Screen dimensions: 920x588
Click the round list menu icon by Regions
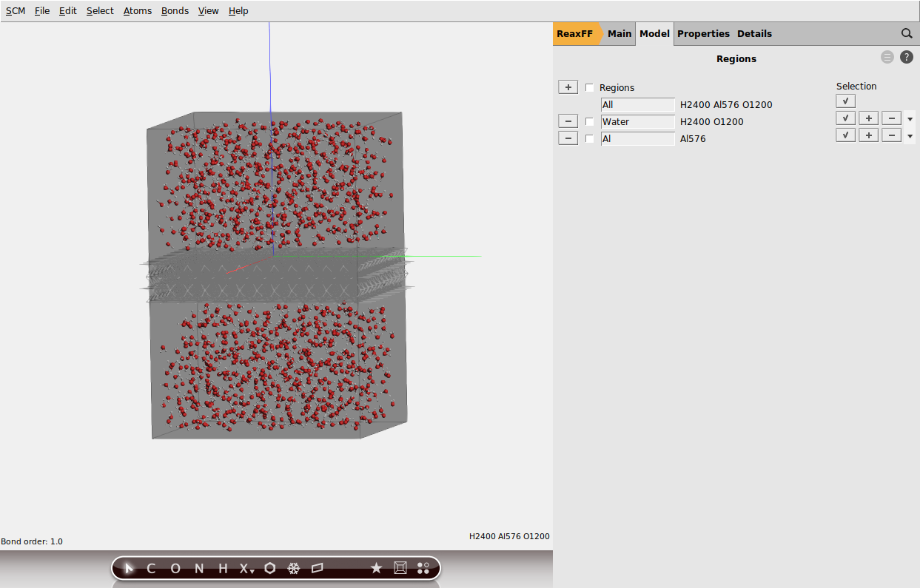tap(887, 57)
